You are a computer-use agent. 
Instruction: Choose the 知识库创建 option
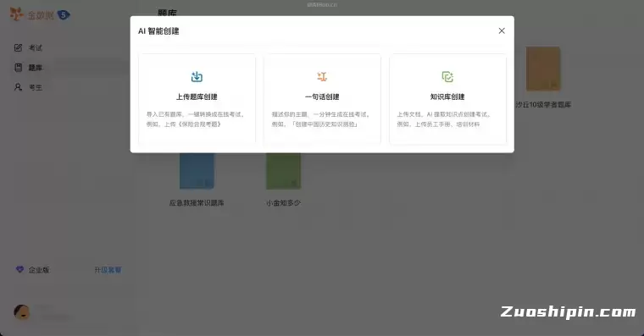click(x=447, y=99)
